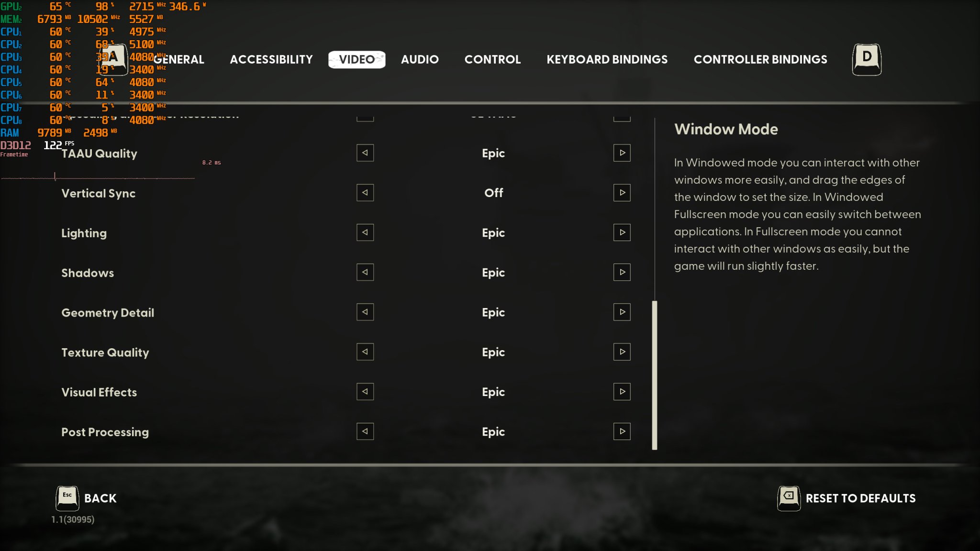This screenshot has width=980, height=551.
Task: Click the right arrow icon for Post Processing
Action: (x=621, y=431)
